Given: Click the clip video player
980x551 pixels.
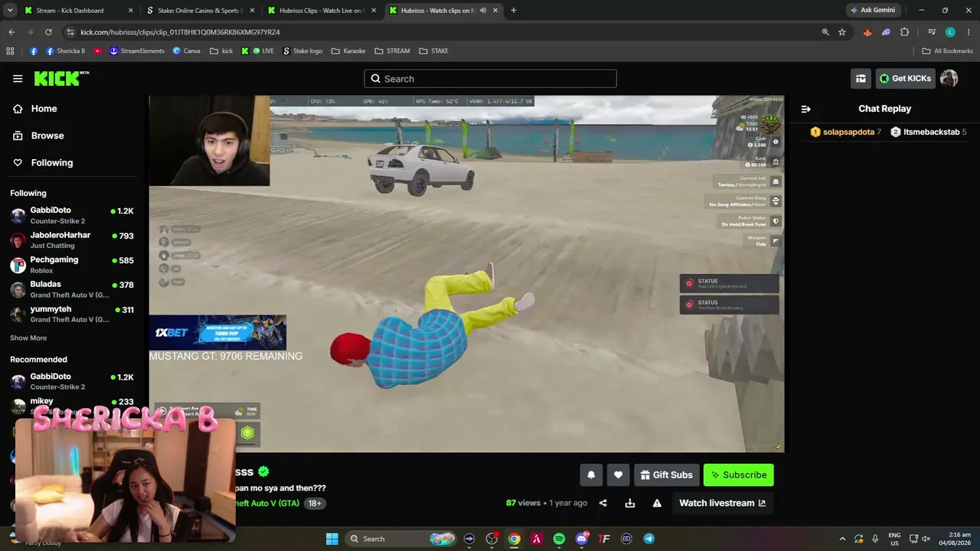Looking at the screenshot, I should (x=466, y=274).
